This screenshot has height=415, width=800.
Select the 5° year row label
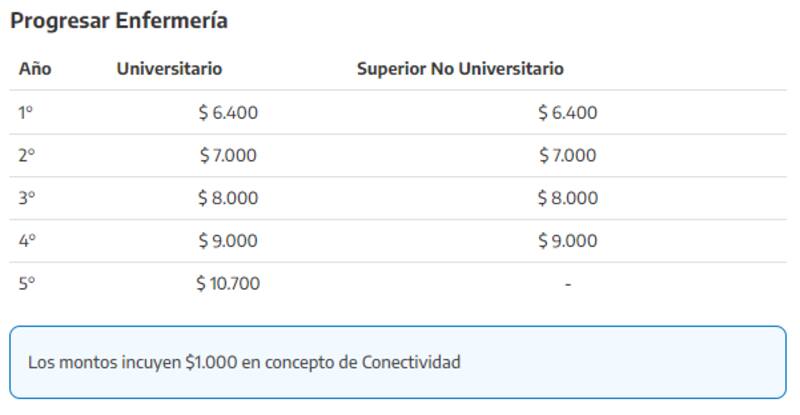tap(27, 284)
